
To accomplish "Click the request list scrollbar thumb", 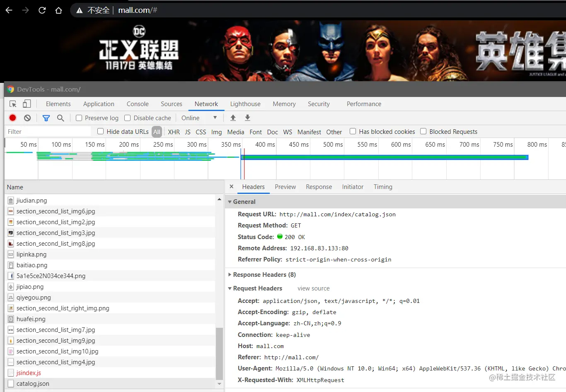I will coord(219,353).
